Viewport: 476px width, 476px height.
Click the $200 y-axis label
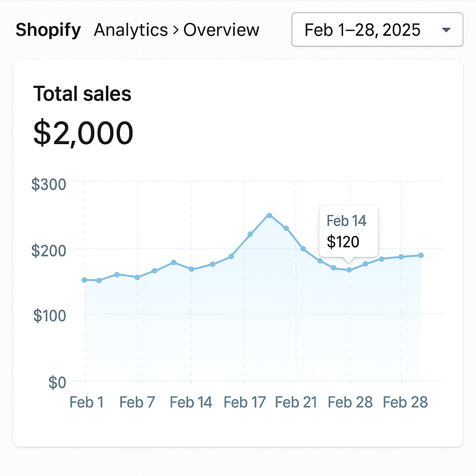pyautogui.click(x=48, y=251)
